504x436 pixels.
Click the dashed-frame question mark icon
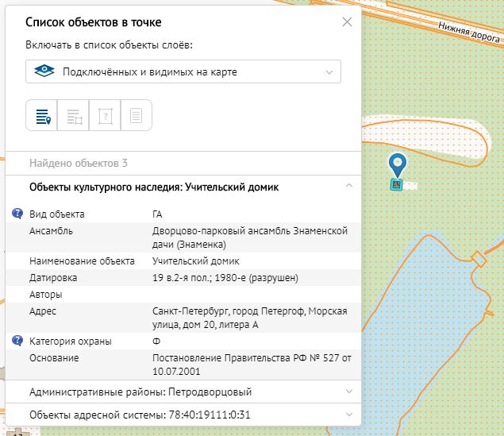coord(105,116)
